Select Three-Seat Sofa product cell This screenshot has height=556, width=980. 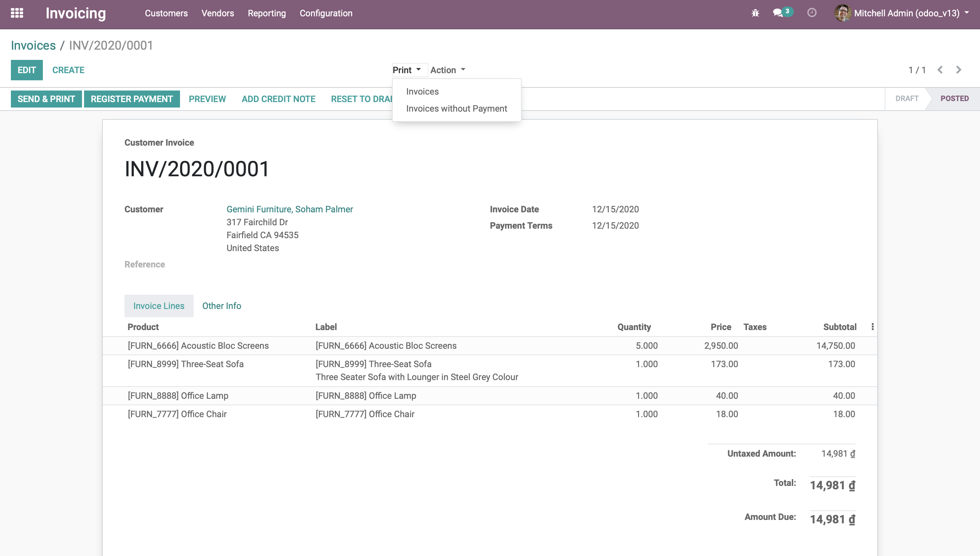pos(185,364)
